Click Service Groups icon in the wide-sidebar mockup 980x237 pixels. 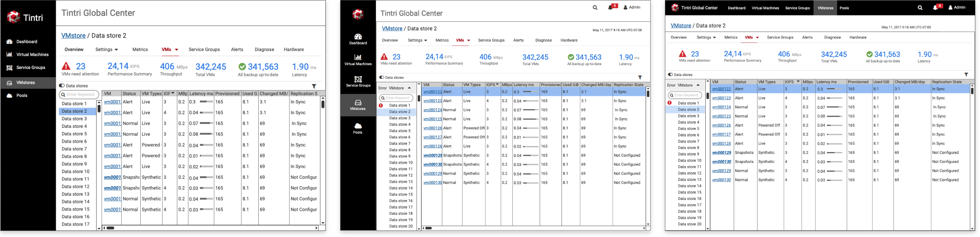click(x=9, y=67)
